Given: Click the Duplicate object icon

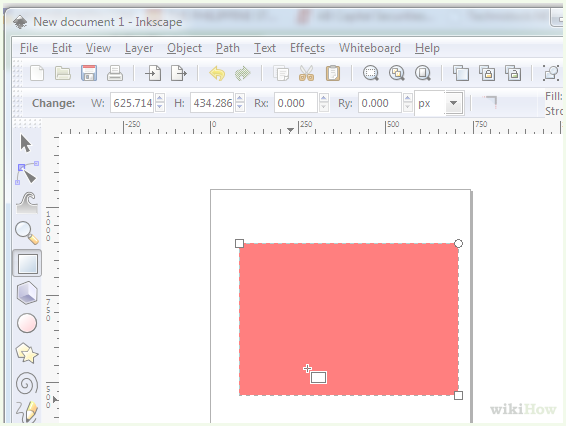Looking at the screenshot, I should (461, 73).
